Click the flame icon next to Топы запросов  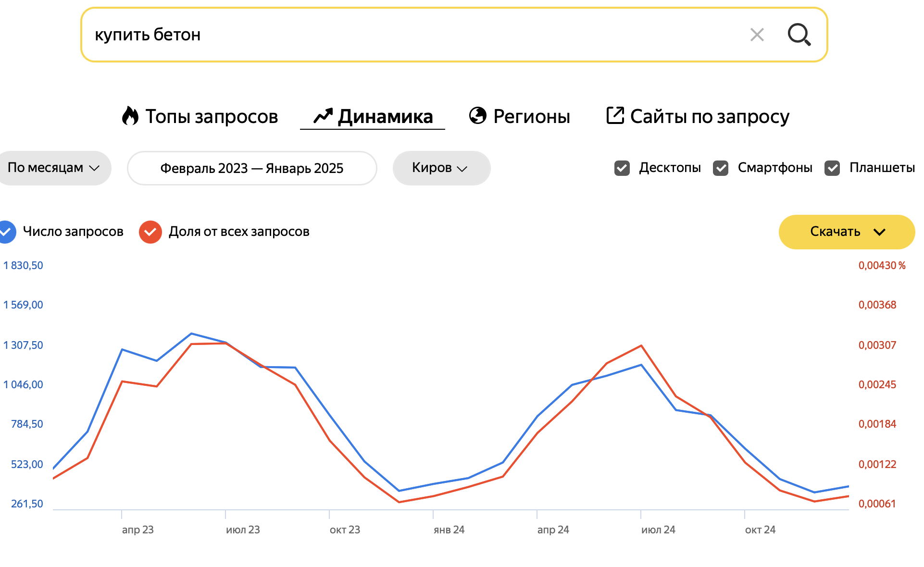[130, 116]
